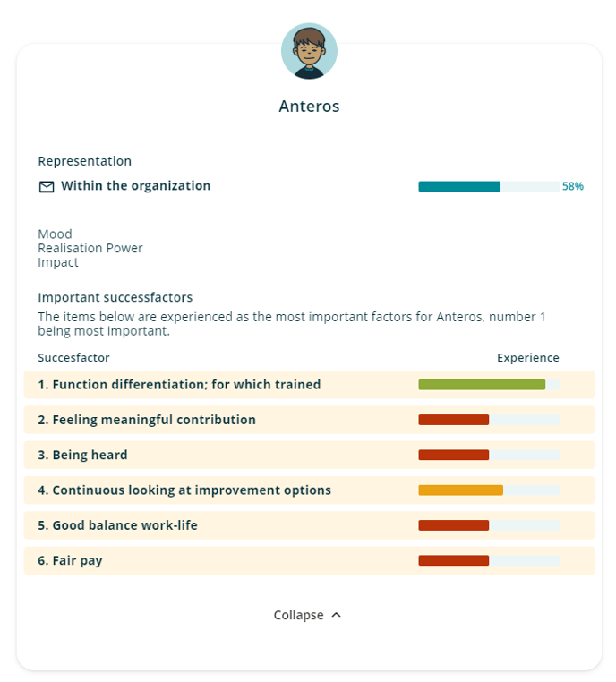Select the Fair pay successfactor
The width and height of the screenshot is (616, 682).
point(309,560)
